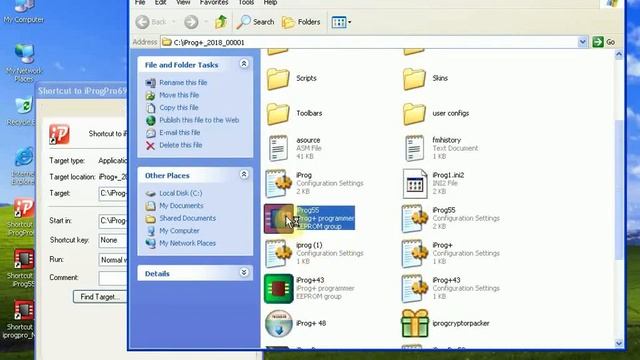Open the Help menu

pos(270,3)
